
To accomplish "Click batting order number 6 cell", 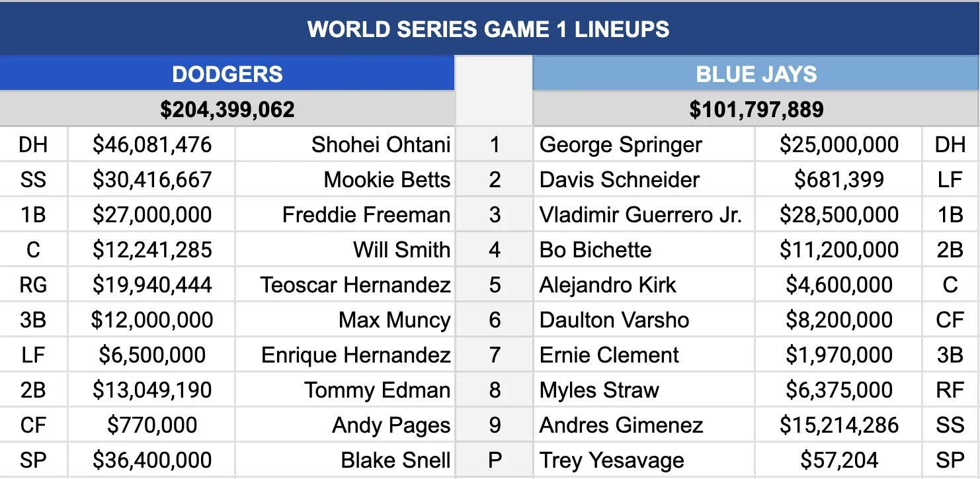I will (495, 320).
